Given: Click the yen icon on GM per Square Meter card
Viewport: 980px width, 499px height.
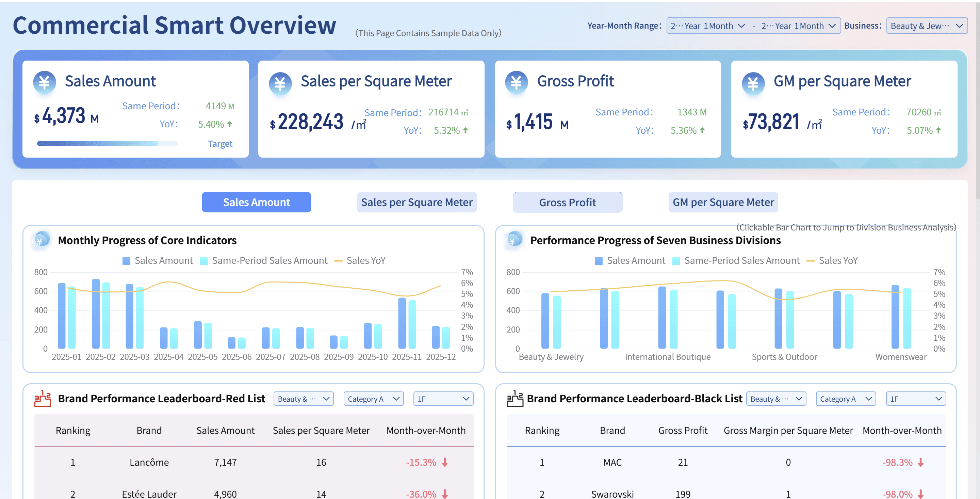Looking at the screenshot, I should coord(753,83).
